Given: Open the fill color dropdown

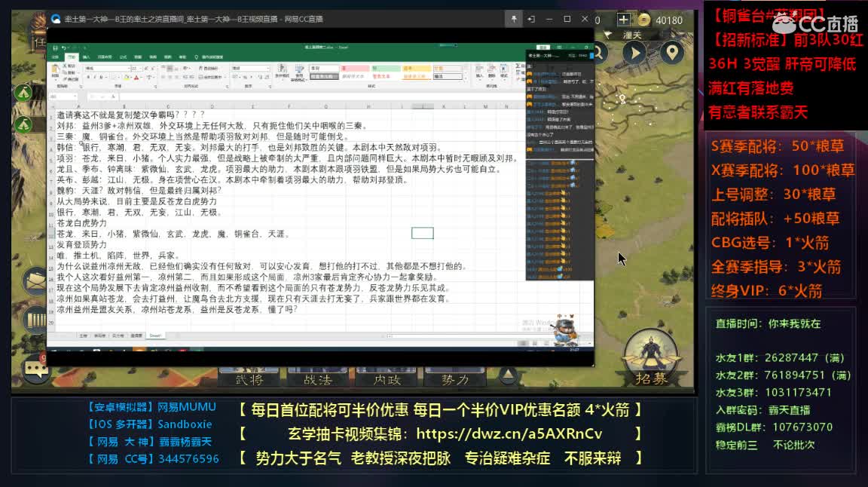Looking at the screenshot, I should pyautogui.click(x=131, y=77).
